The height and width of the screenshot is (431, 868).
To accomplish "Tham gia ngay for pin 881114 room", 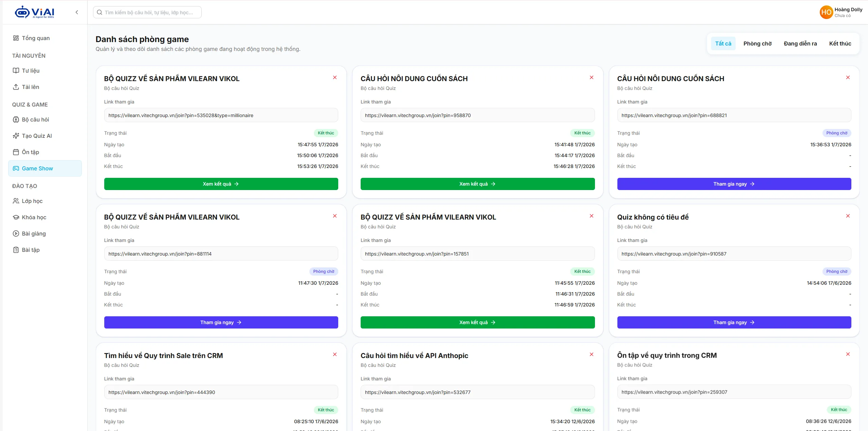I will tap(221, 322).
